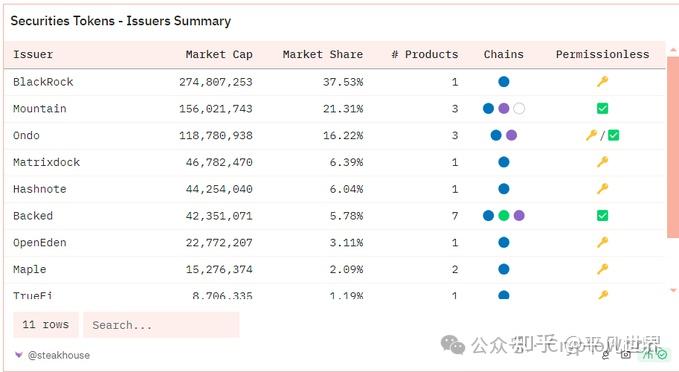The height and width of the screenshot is (372, 679).
Task: Click the green checkmark in Mountain row
Action: (602, 108)
